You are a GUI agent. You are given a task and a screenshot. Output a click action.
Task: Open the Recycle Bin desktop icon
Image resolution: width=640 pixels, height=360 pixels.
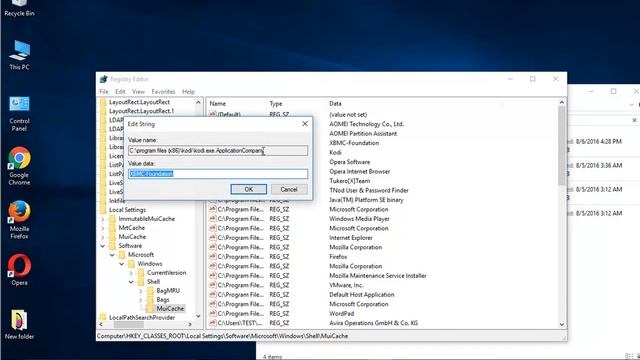[19, 8]
